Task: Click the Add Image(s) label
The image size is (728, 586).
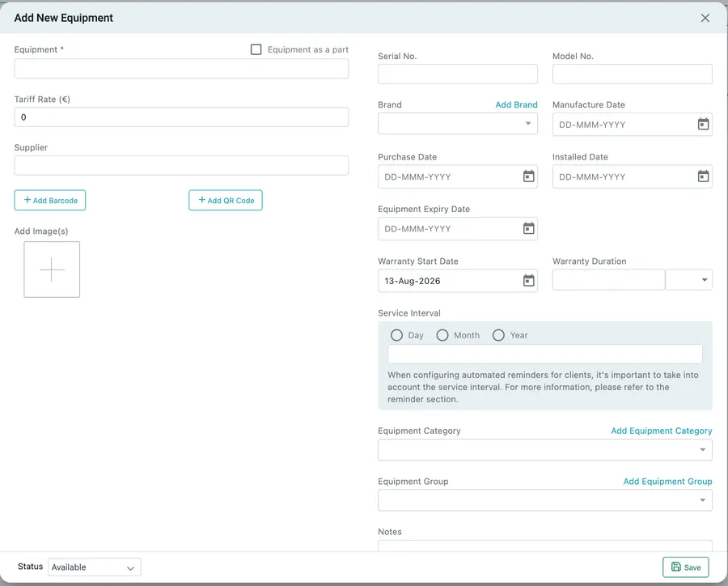Action: 41,231
